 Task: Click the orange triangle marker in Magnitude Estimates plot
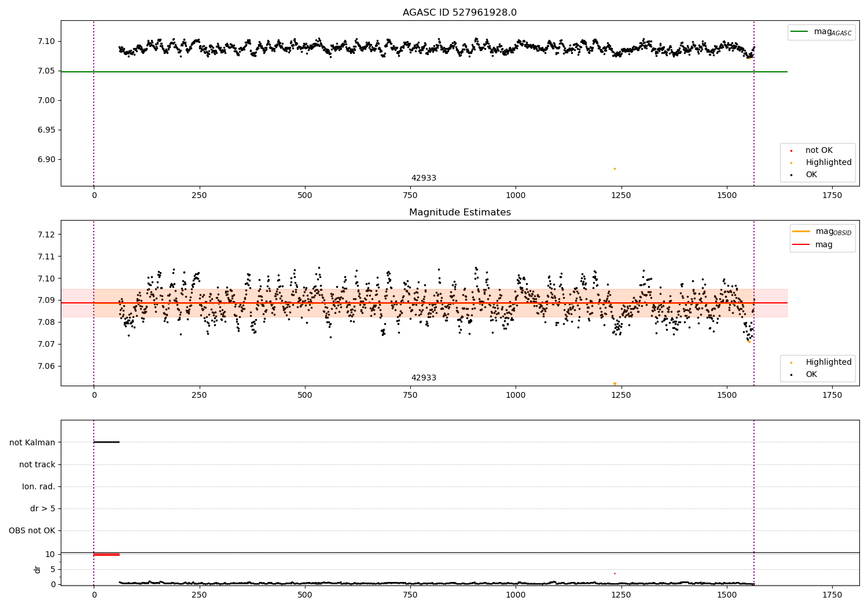(x=615, y=384)
